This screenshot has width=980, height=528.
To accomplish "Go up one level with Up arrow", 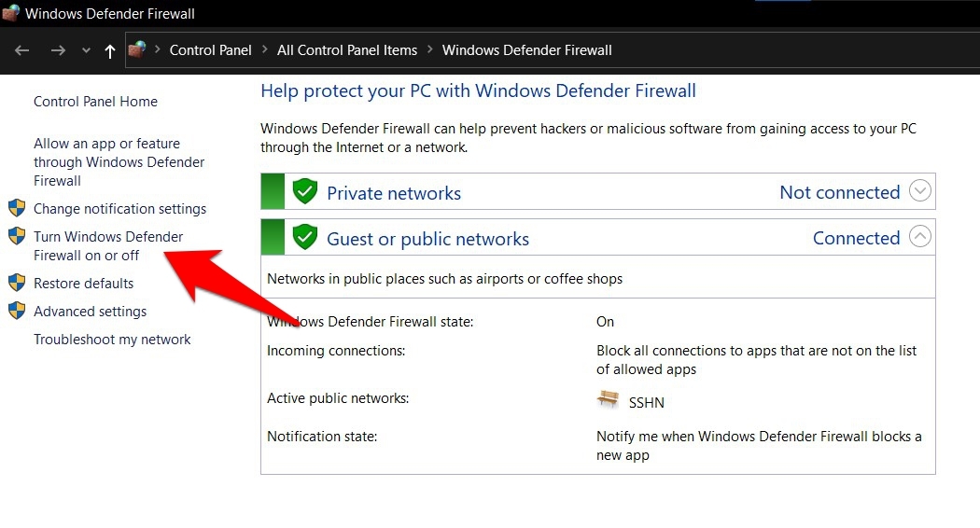I will [x=110, y=51].
